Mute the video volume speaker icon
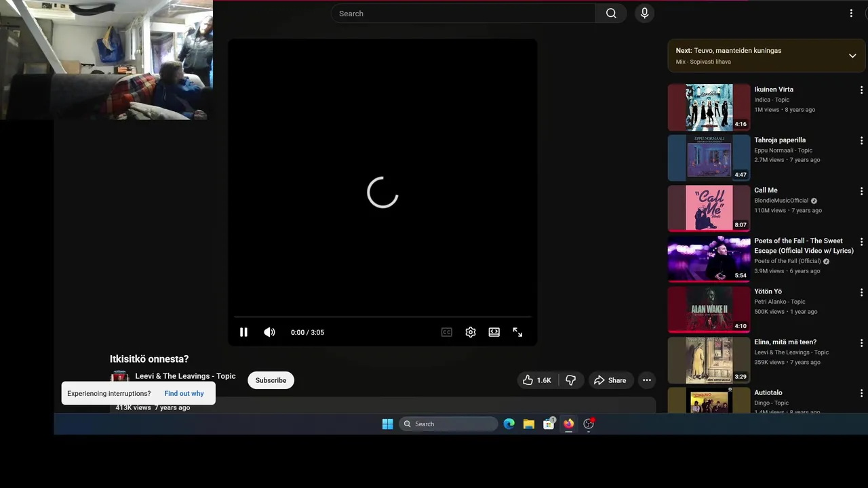This screenshot has height=488, width=868. click(x=269, y=332)
